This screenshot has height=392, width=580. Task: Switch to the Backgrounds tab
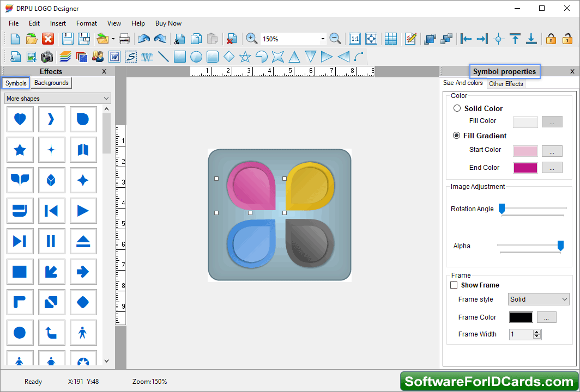pos(51,83)
